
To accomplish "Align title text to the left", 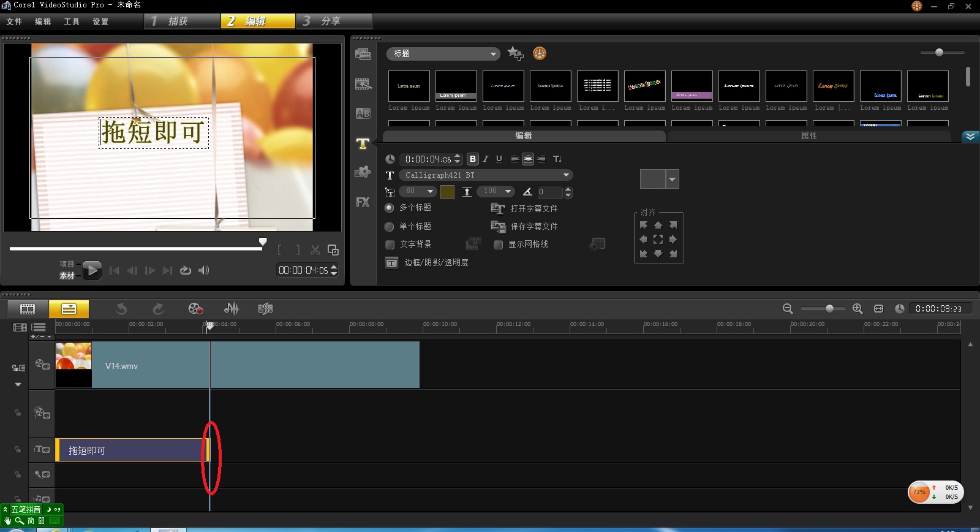I will [x=514, y=159].
